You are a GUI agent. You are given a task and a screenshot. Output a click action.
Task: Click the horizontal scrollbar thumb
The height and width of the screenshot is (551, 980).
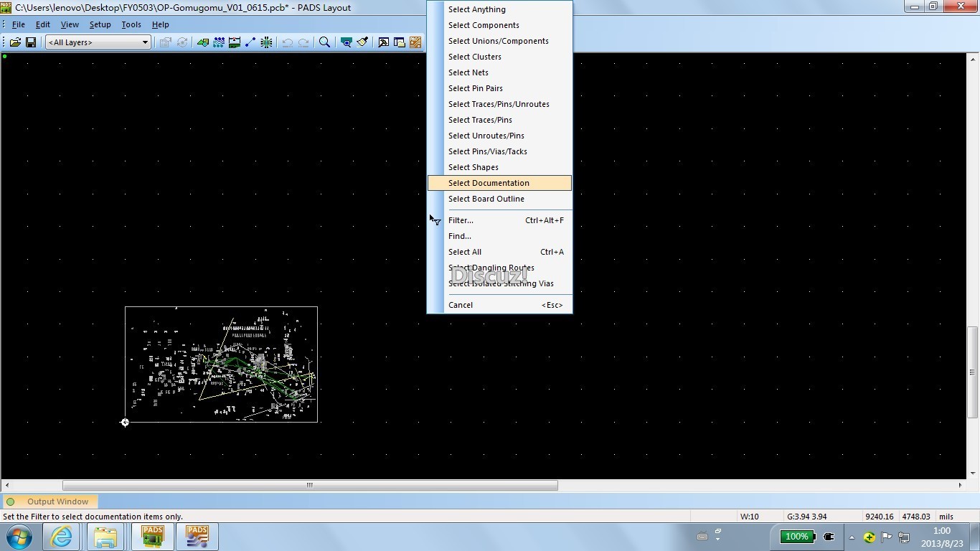click(x=310, y=486)
